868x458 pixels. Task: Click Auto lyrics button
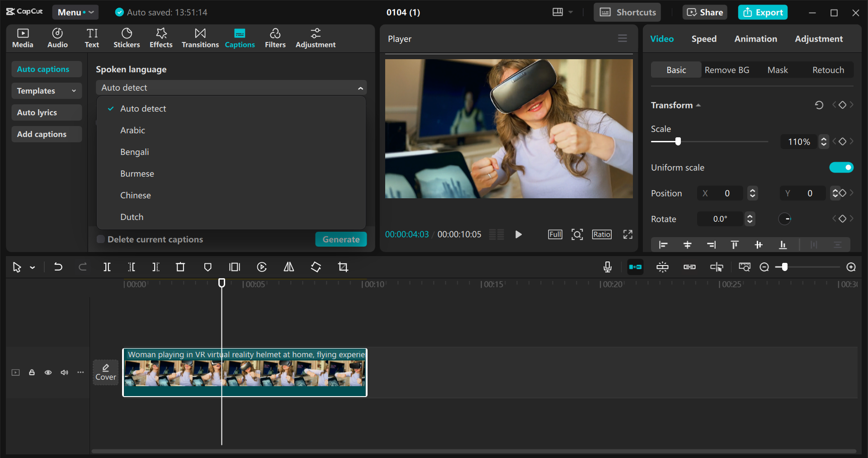coord(46,112)
